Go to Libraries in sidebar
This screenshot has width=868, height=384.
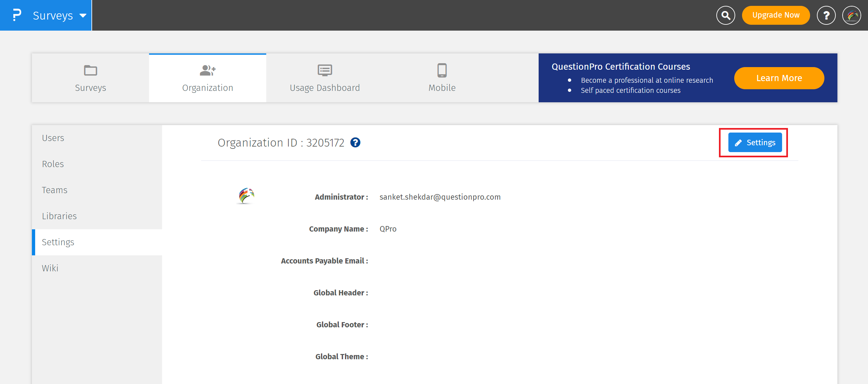[x=59, y=216]
